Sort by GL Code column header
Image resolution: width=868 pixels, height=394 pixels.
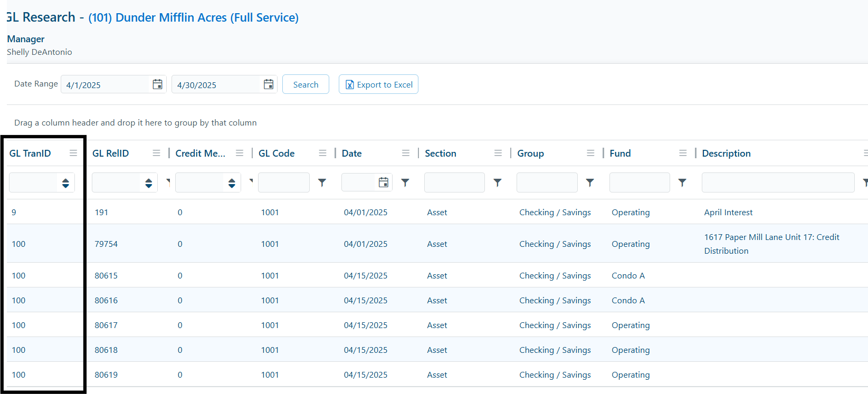coord(276,153)
